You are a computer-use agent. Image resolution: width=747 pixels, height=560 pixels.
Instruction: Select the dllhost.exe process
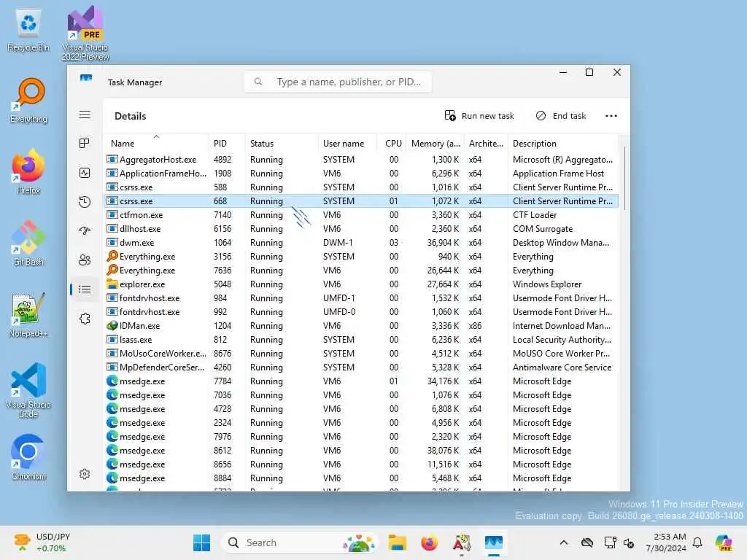click(x=361, y=228)
